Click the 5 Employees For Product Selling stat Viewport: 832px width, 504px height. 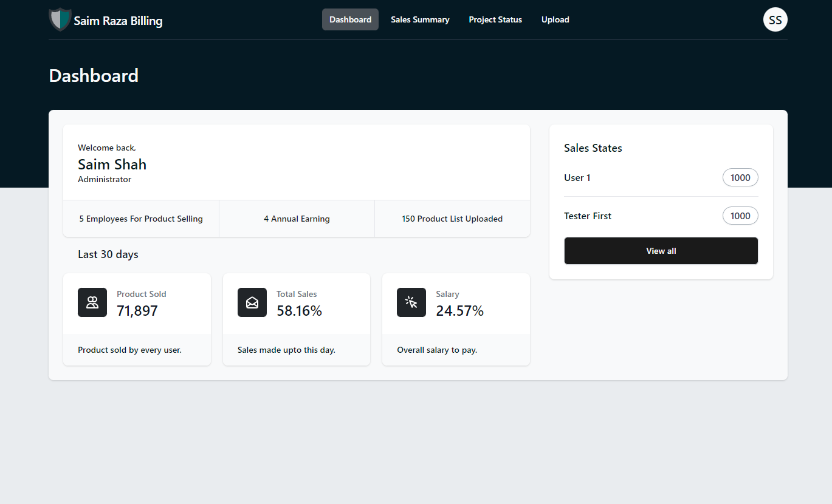pyautogui.click(x=141, y=219)
